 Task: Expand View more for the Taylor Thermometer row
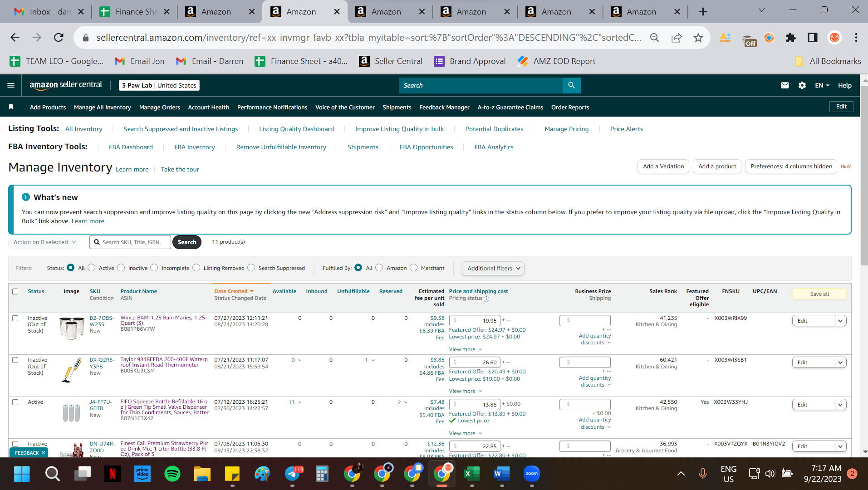pos(466,391)
